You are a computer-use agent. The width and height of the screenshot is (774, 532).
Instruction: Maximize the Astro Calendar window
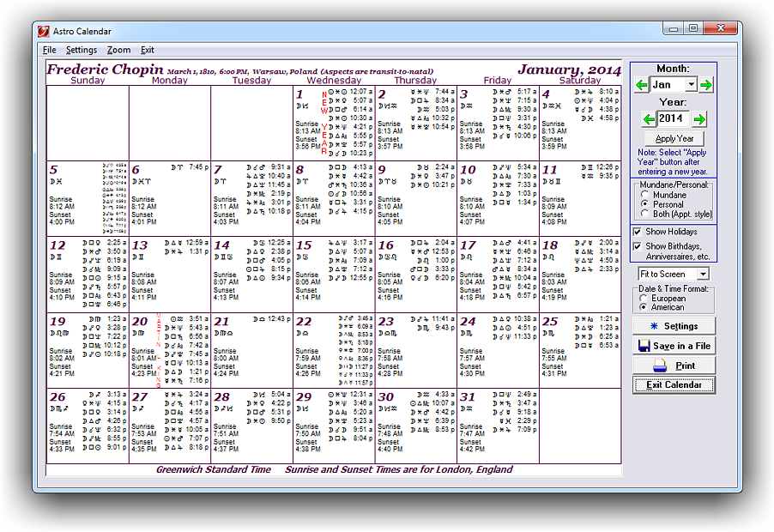[693, 28]
